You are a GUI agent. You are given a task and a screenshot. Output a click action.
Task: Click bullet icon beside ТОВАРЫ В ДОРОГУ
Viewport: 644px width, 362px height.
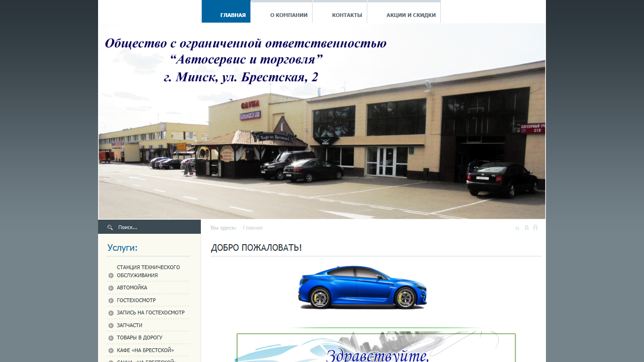click(x=111, y=338)
